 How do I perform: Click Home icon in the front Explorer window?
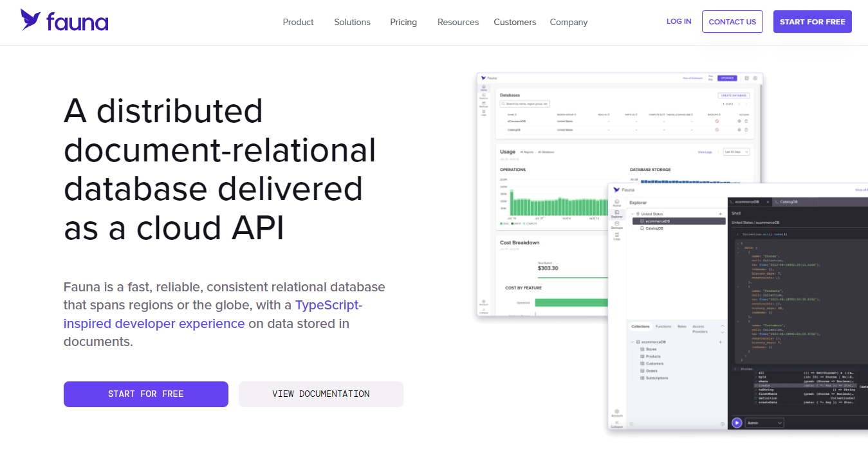616,201
